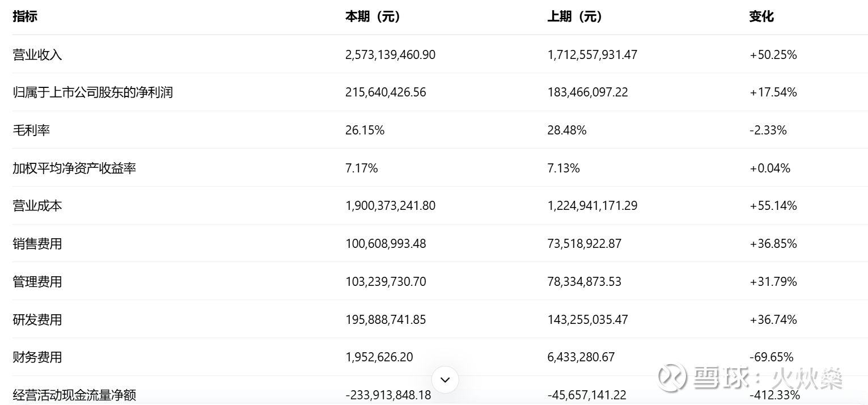The image size is (868, 405).
Task: Click the 变化 column header
Action: tap(761, 16)
